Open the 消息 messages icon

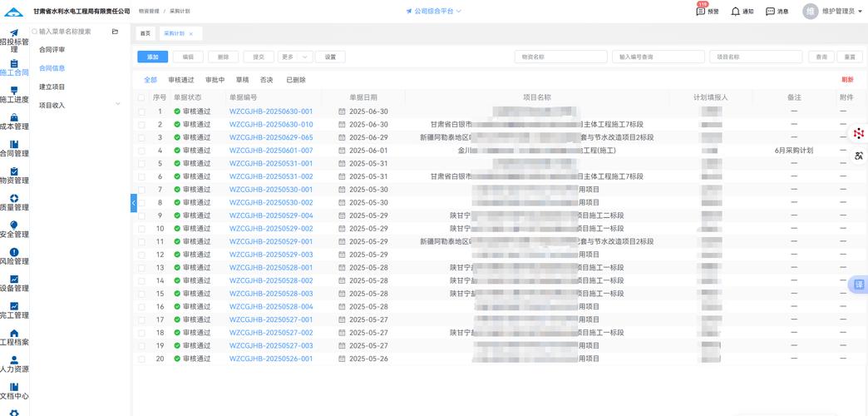point(777,11)
